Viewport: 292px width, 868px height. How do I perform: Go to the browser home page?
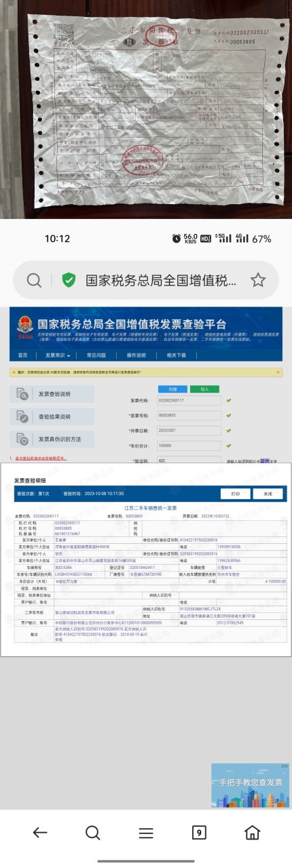(x=252, y=833)
